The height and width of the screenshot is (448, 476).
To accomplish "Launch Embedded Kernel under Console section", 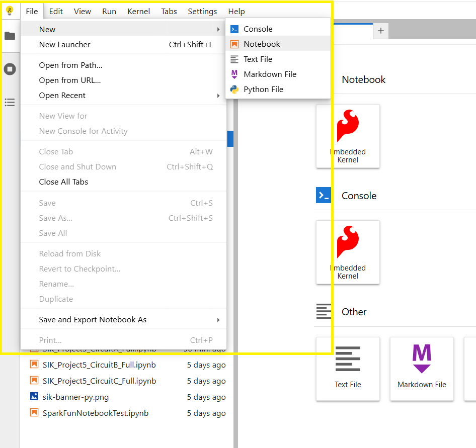I will pos(348,252).
